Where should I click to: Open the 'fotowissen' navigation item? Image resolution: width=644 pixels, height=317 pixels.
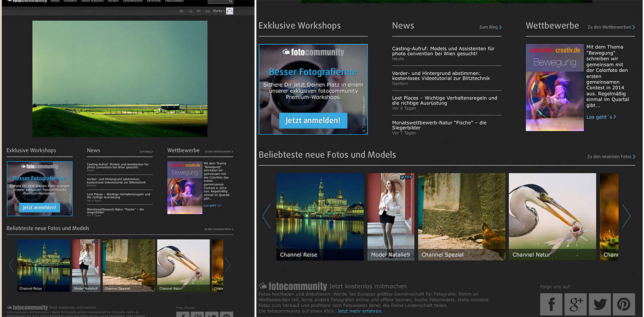tap(132, 1)
